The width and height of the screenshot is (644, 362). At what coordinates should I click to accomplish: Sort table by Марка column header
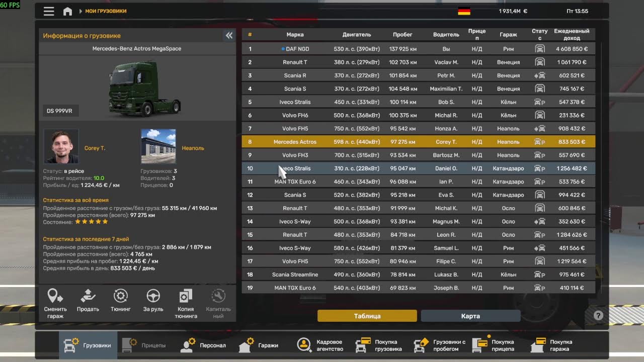coord(295,35)
